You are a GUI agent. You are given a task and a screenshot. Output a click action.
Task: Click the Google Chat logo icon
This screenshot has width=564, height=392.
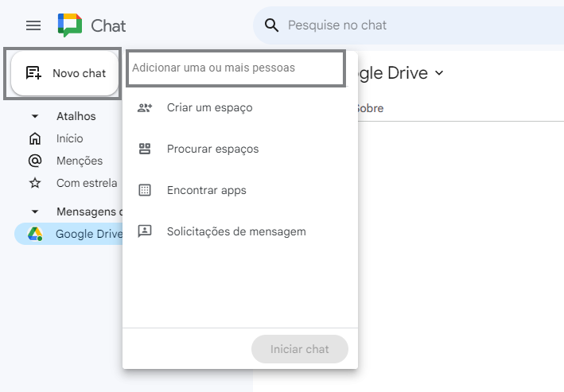click(70, 25)
